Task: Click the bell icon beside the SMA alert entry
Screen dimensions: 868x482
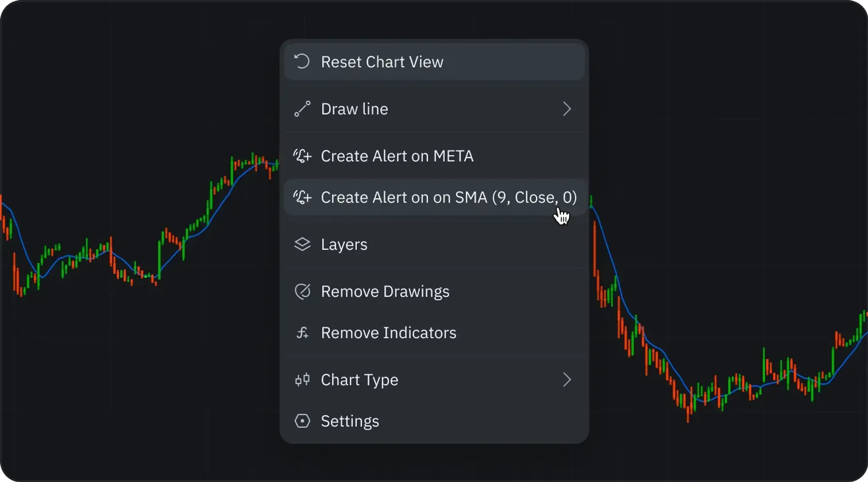Action: (302, 197)
